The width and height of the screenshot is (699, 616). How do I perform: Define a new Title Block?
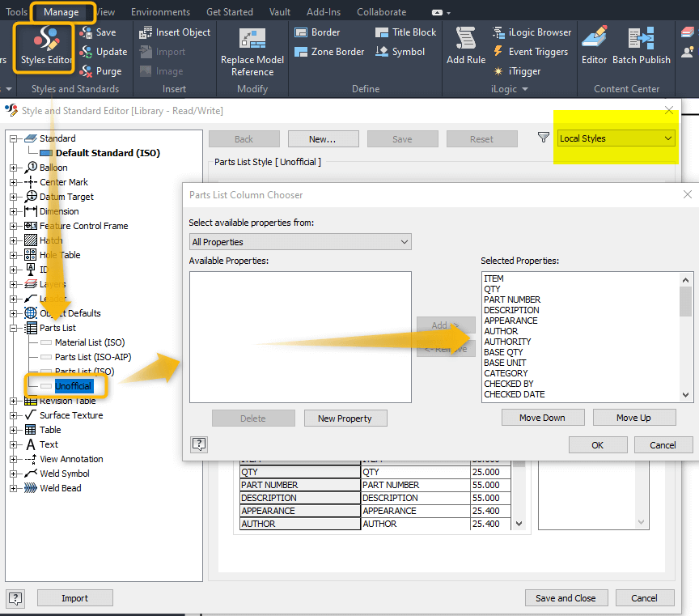(405, 32)
